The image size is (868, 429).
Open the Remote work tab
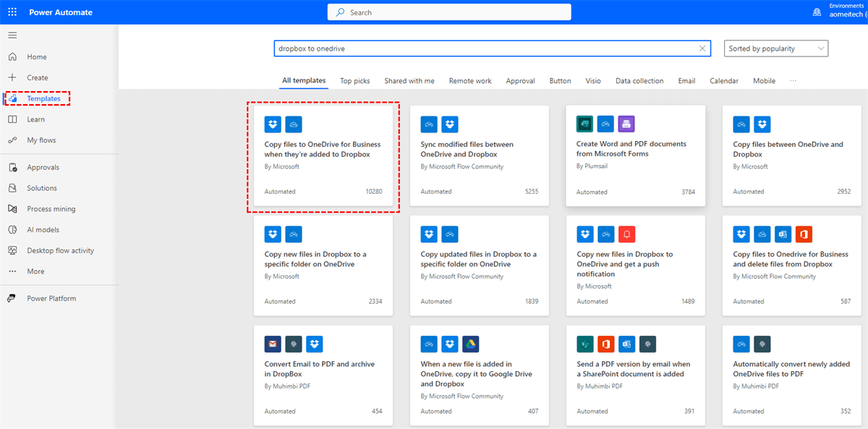[x=470, y=81]
